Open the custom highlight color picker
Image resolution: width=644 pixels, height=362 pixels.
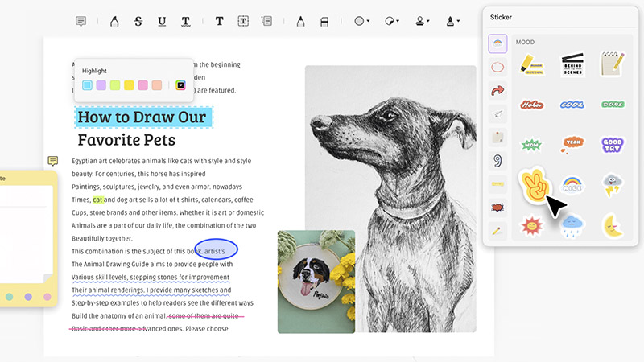click(x=180, y=85)
